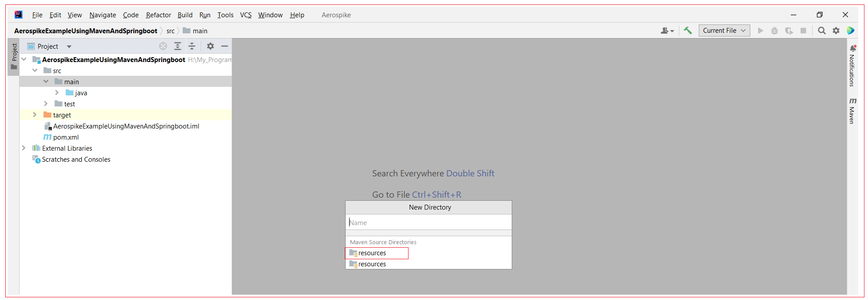This screenshot has height=300, width=868.
Task: Hide the Project panel with minus icon
Action: [225, 46]
